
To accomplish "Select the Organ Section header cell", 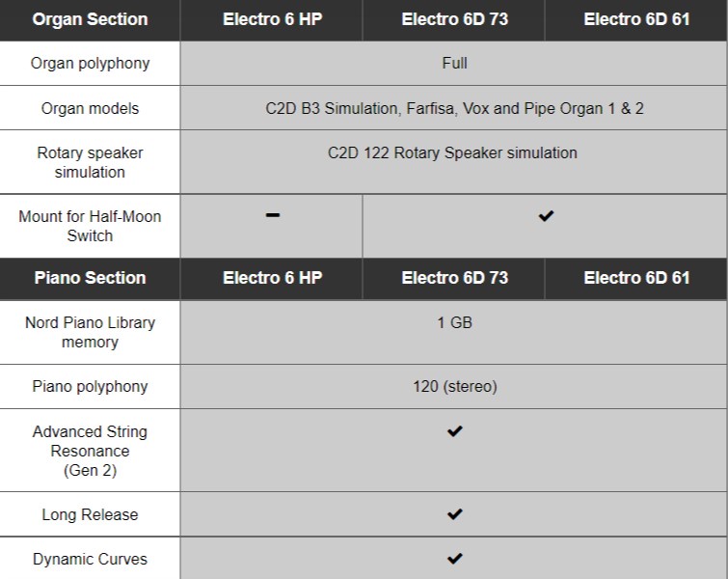I will (90, 19).
